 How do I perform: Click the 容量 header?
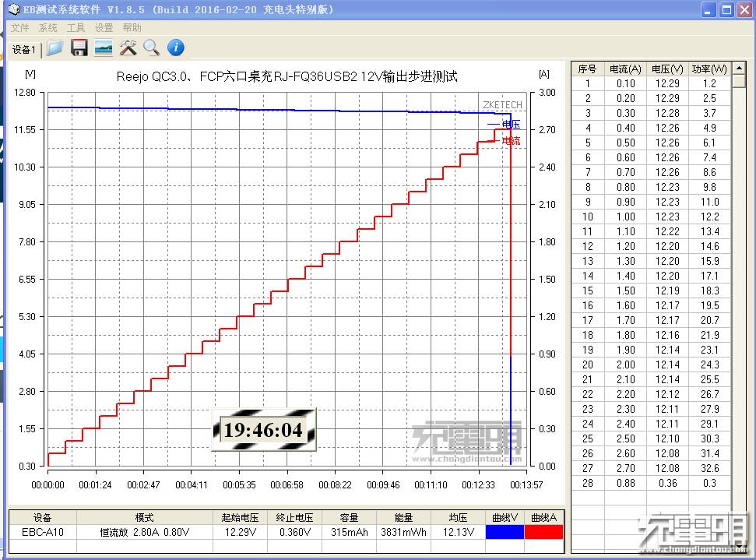pos(349,518)
